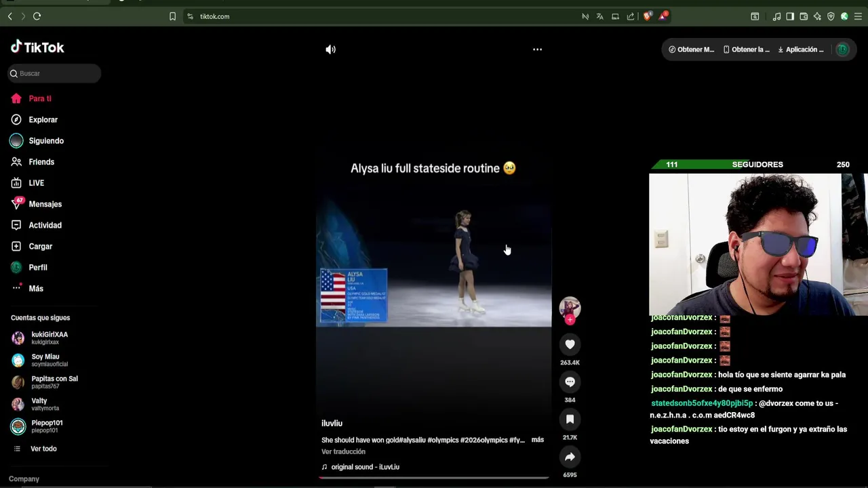Open the Friends section
Viewport: 868px width, 488px height.
(33, 161)
